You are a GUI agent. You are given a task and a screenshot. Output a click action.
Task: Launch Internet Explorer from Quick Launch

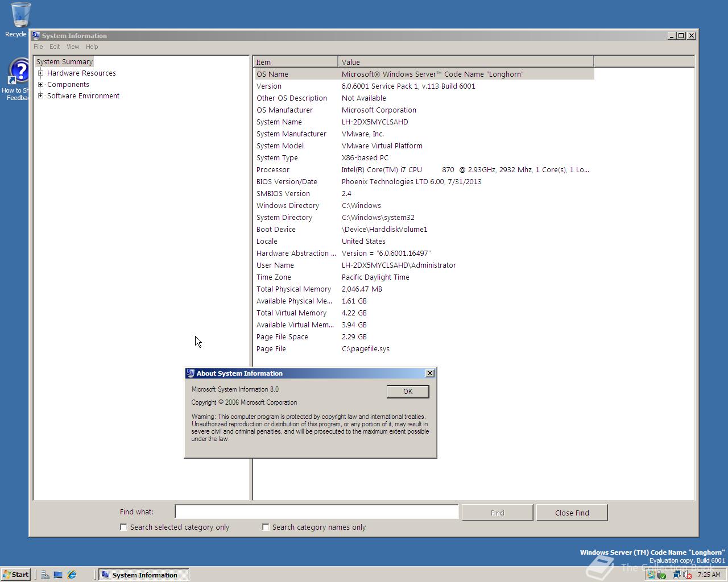tap(72, 575)
